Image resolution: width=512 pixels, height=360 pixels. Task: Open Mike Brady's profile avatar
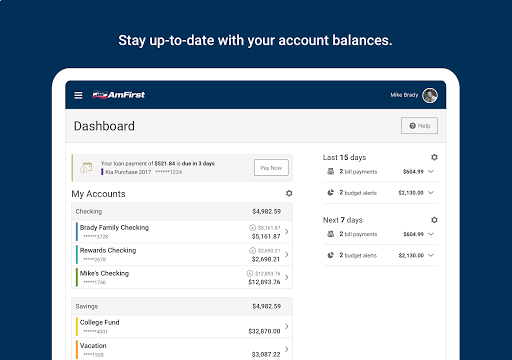pyautogui.click(x=430, y=95)
